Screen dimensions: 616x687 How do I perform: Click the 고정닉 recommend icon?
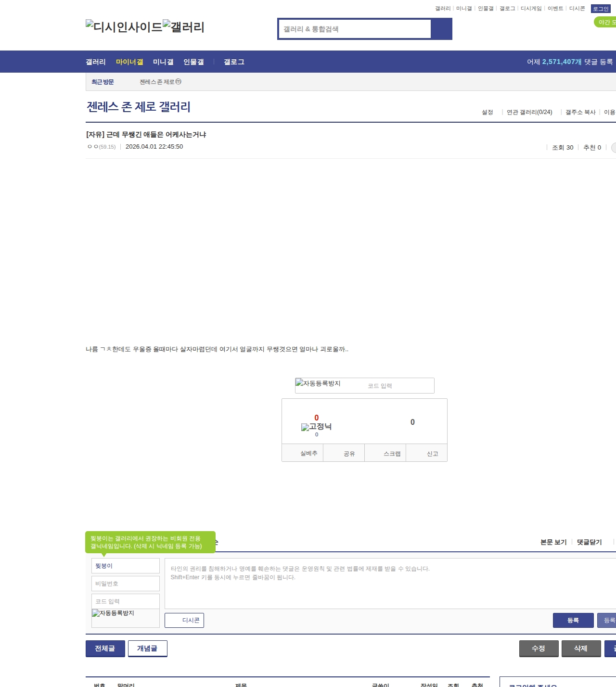pyautogui.click(x=317, y=427)
